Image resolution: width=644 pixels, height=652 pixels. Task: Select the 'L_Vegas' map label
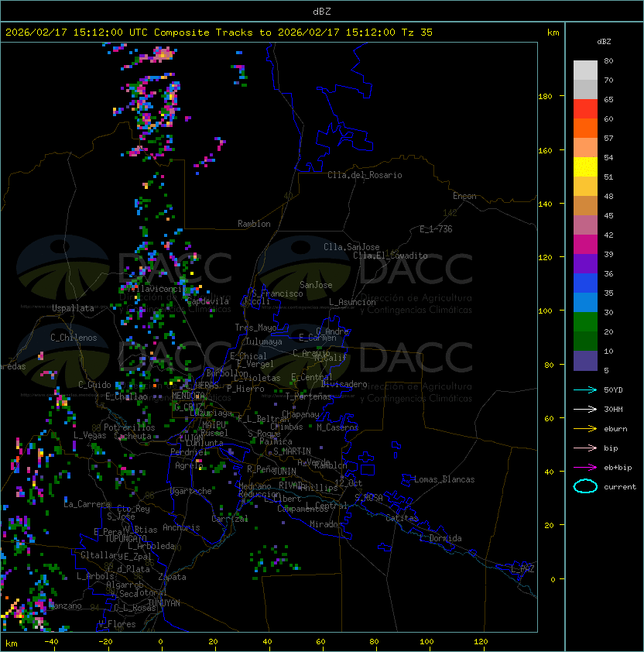[x=90, y=435]
